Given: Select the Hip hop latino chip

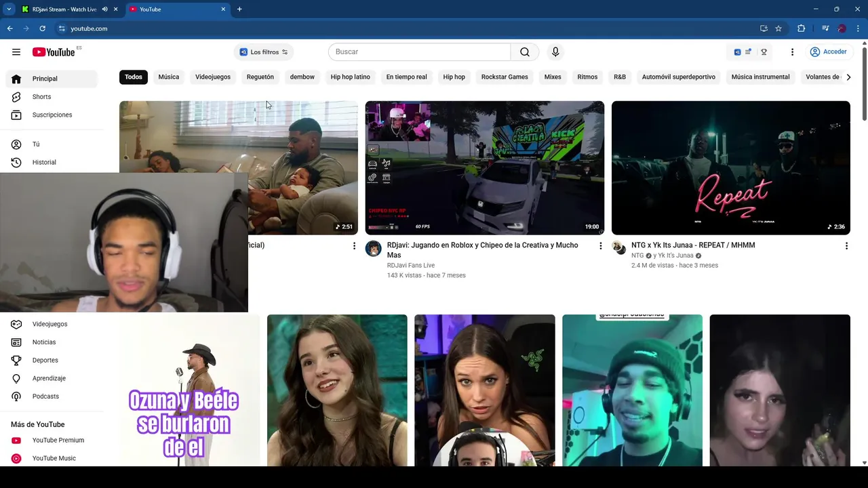Looking at the screenshot, I should coord(351,77).
